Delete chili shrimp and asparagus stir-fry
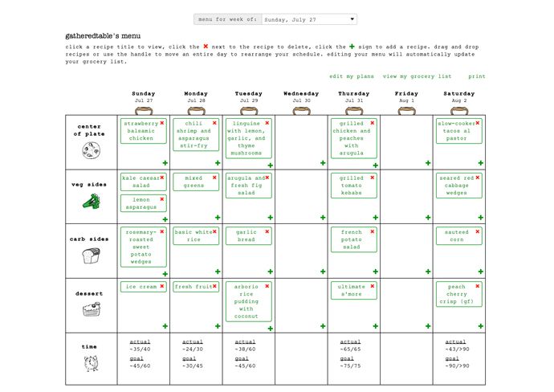 click(214, 123)
